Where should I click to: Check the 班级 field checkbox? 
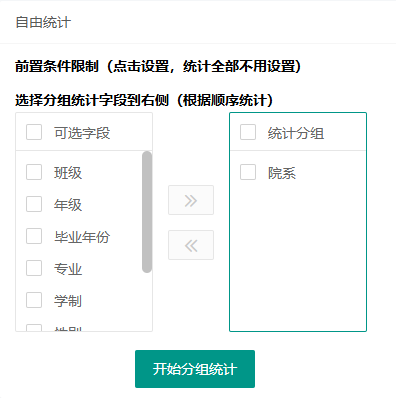coord(34,172)
